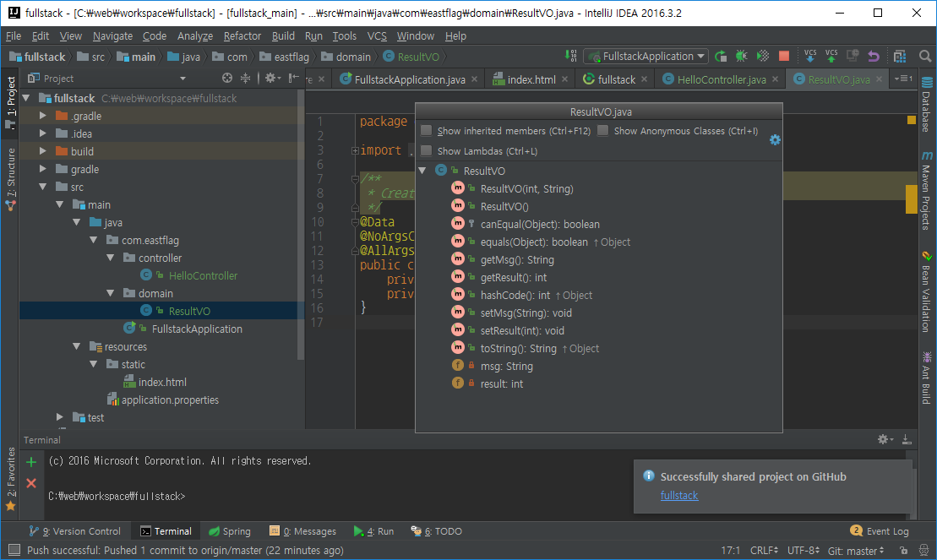Viewport: 937px width, 560px height.
Task: Open 6: TODO tool window
Action: [x=436, y=530]
